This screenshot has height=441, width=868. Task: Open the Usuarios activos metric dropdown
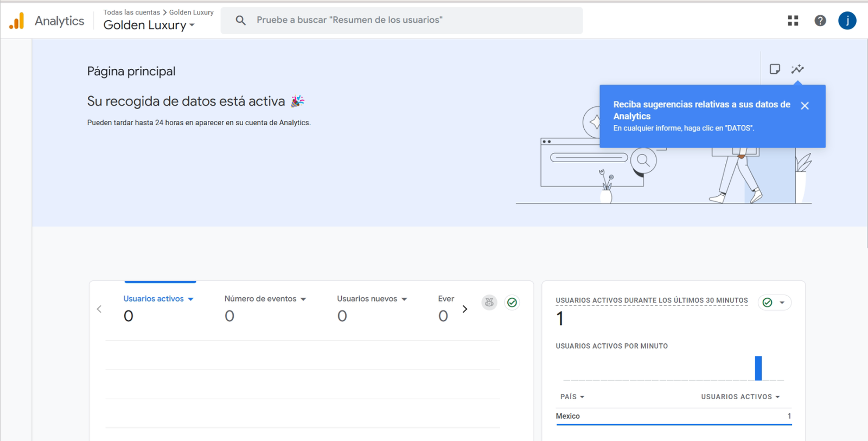[190, 299]
